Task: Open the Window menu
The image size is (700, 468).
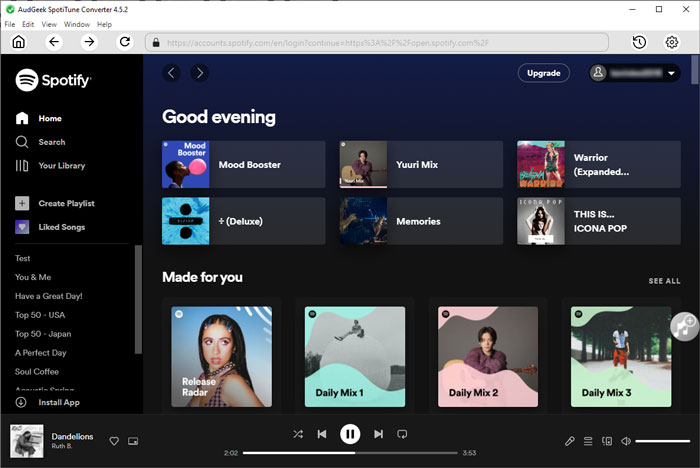Action: click(77, 24)
